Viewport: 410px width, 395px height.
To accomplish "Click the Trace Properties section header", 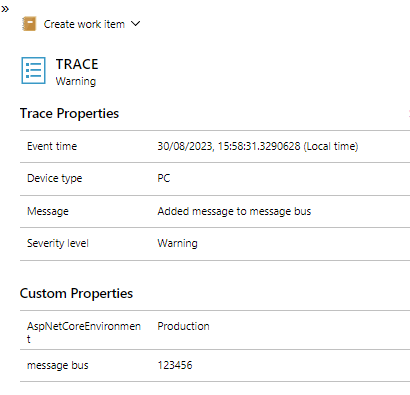I will (69, 113).
